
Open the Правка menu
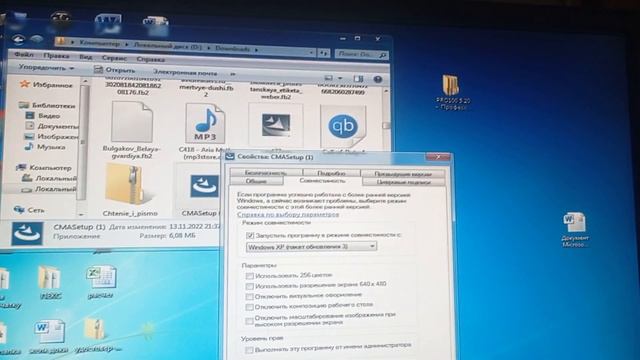coord(56,56)
